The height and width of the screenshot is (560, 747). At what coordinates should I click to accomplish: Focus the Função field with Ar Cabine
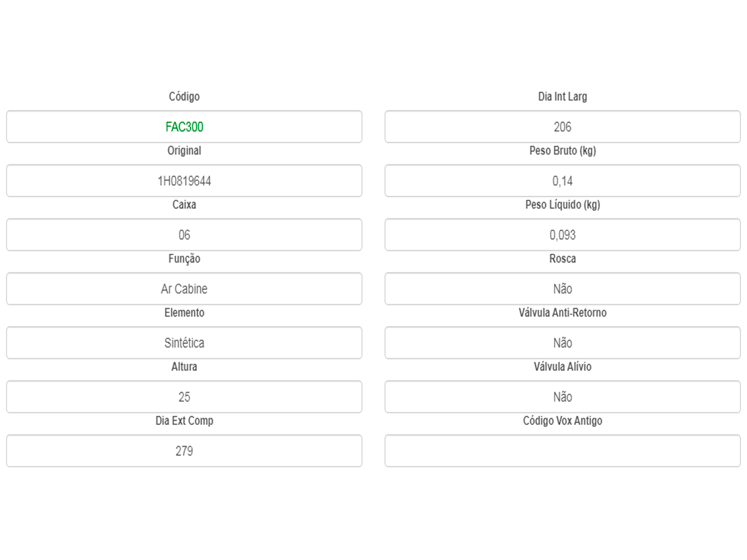(x=184, y=289)
